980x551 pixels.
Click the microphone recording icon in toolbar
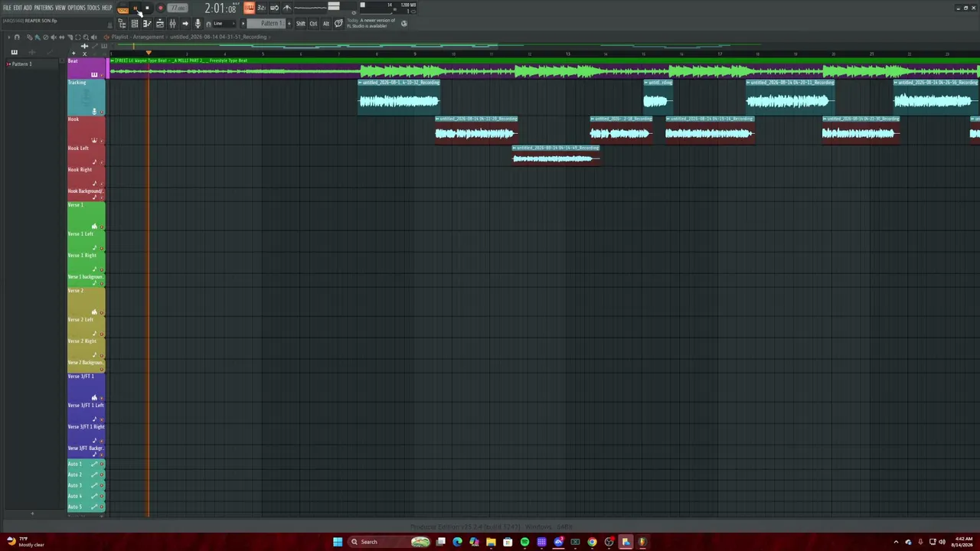pos(198,24)
